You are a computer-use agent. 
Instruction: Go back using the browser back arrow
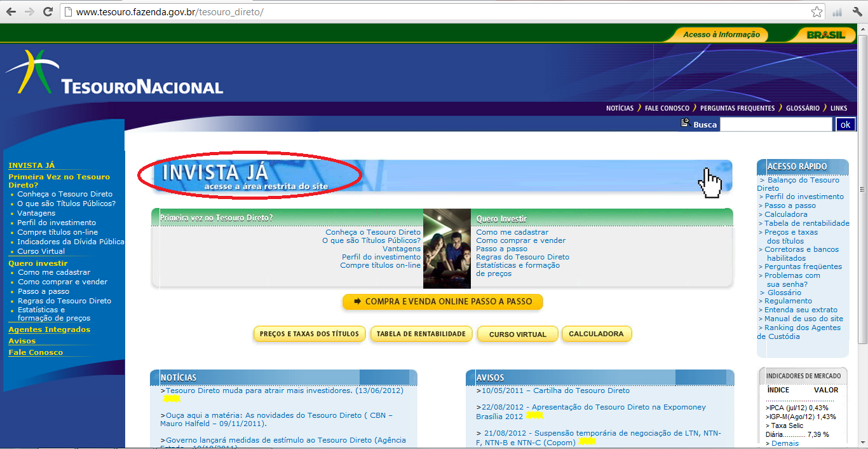point(11,12)
